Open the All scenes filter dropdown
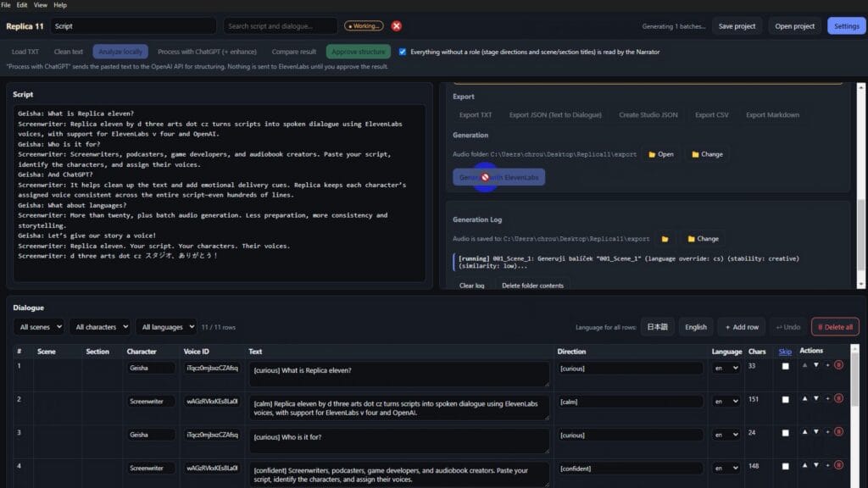 [39, 327]
